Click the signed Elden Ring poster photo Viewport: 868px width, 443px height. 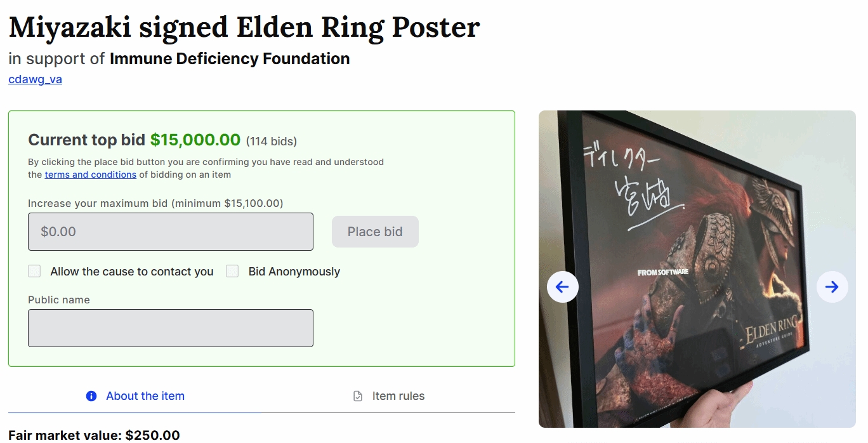coord(697,190)
